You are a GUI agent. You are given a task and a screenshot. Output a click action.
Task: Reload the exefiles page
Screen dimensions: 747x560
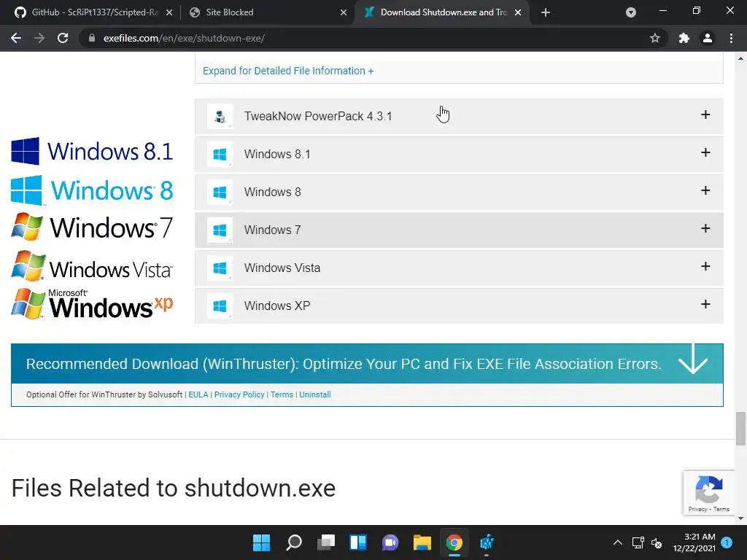click(63, 38)
